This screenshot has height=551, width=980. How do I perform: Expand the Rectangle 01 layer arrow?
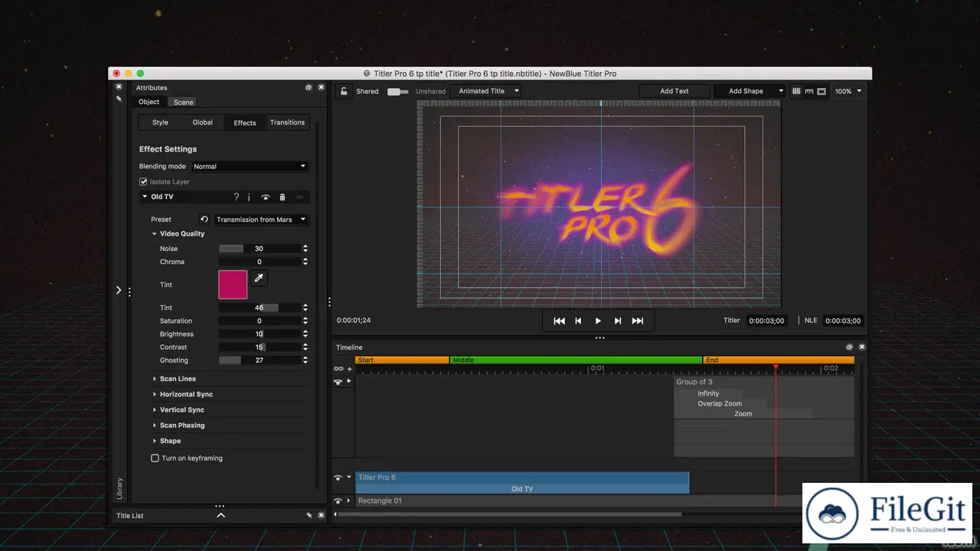[x=349, y=501]
